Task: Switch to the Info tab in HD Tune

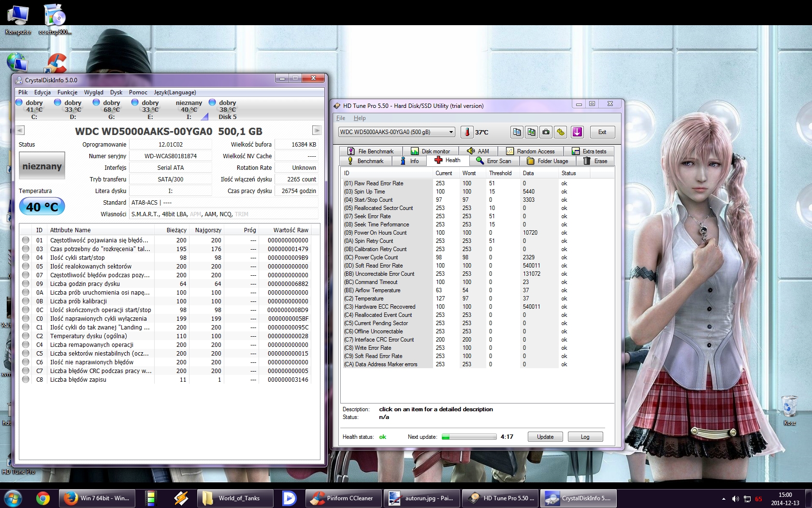Action: [409, 161]
